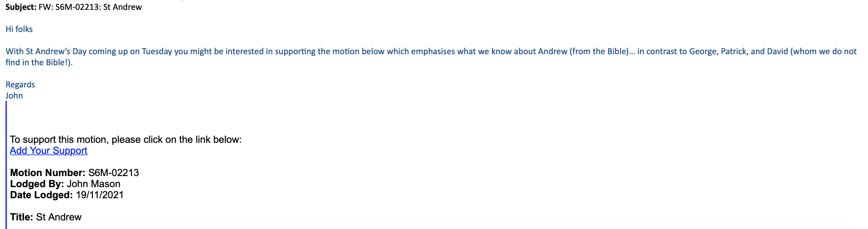This screenshot has height=229, width=868.
Task: Click 'To support this motion' instruction text
Action: (126, 139)
